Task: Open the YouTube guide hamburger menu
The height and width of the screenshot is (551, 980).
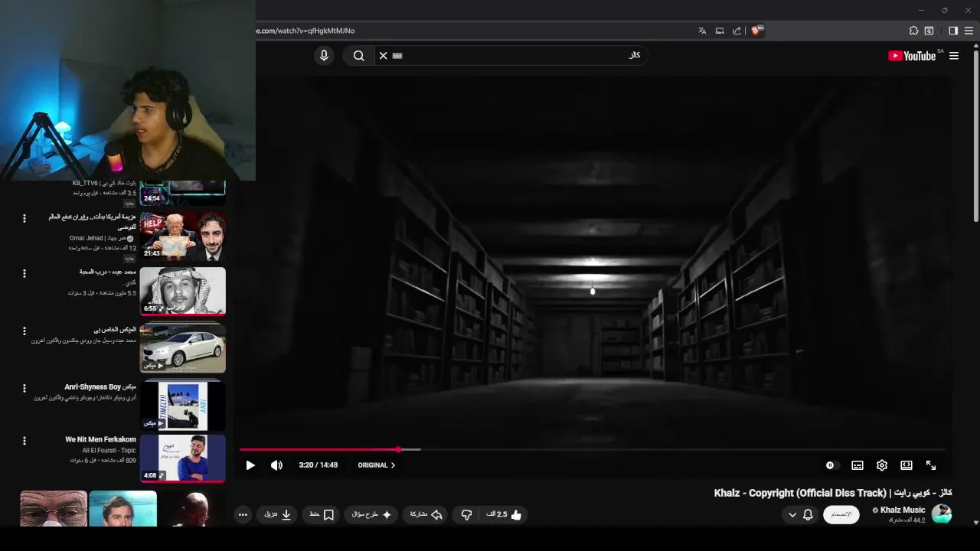Action: point(954,56)
